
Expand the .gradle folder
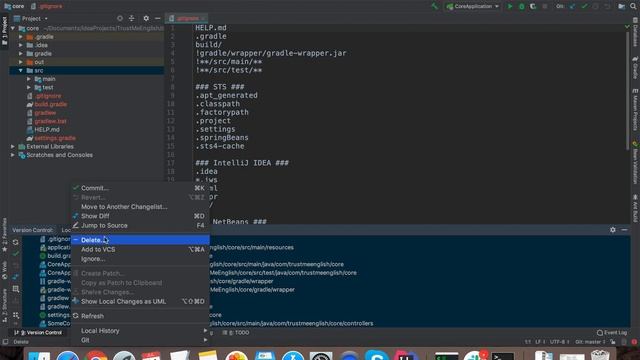(21, 37)
